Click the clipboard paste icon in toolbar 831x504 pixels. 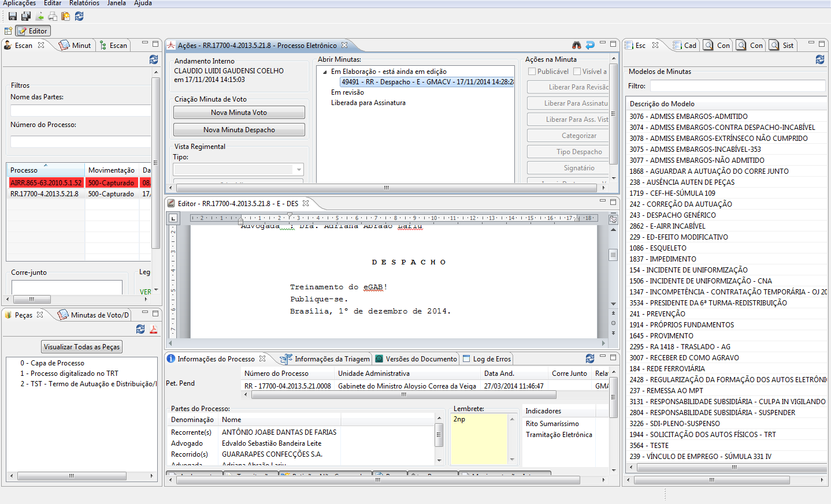click(x=66, y=17)
